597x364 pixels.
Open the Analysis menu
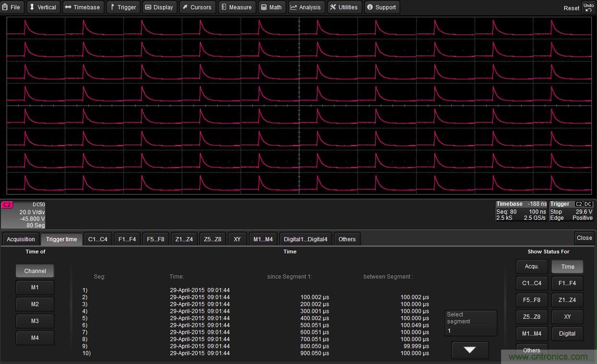[x=306, y=7]
